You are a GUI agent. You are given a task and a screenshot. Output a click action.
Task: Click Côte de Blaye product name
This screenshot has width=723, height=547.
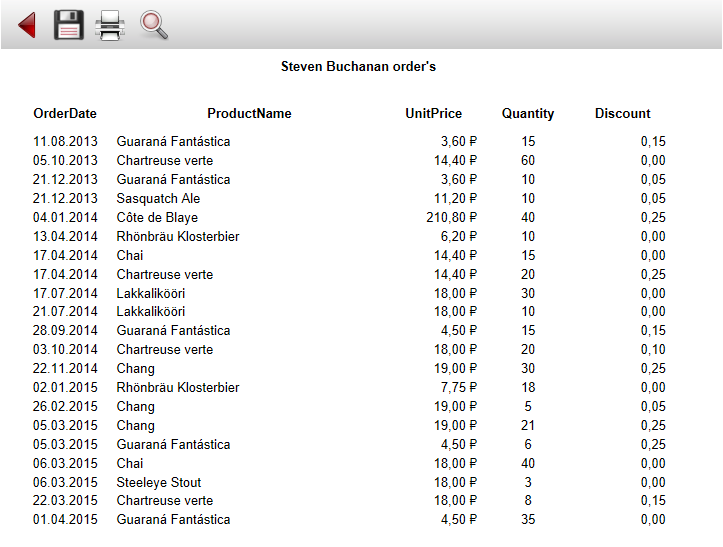coord(157,217)
